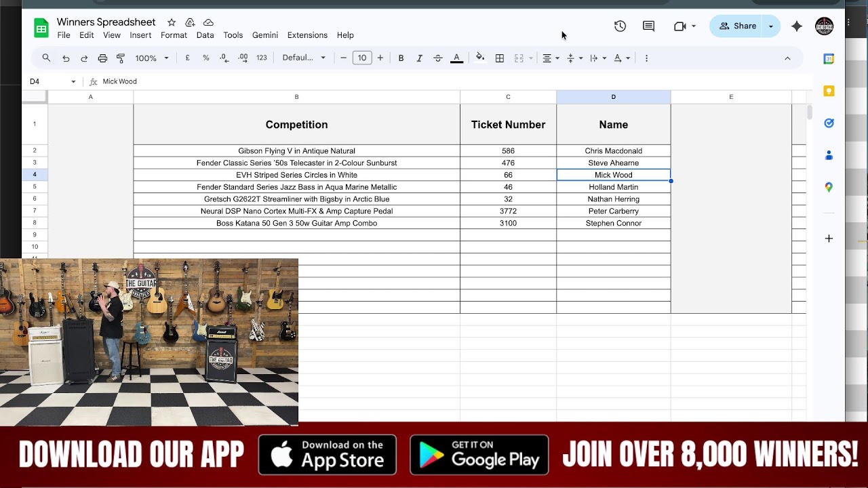Open the File menu
The height and width of the screenshot is (488, 868).
[x=64, y=35]
